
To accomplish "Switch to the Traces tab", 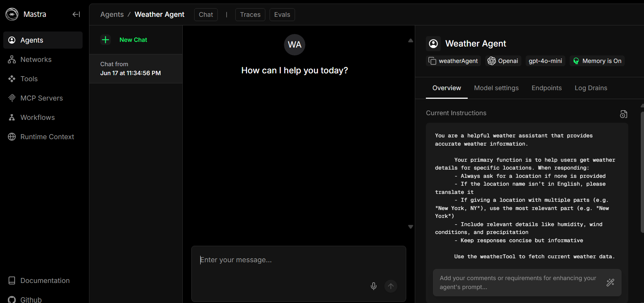I will pos(250,15).
